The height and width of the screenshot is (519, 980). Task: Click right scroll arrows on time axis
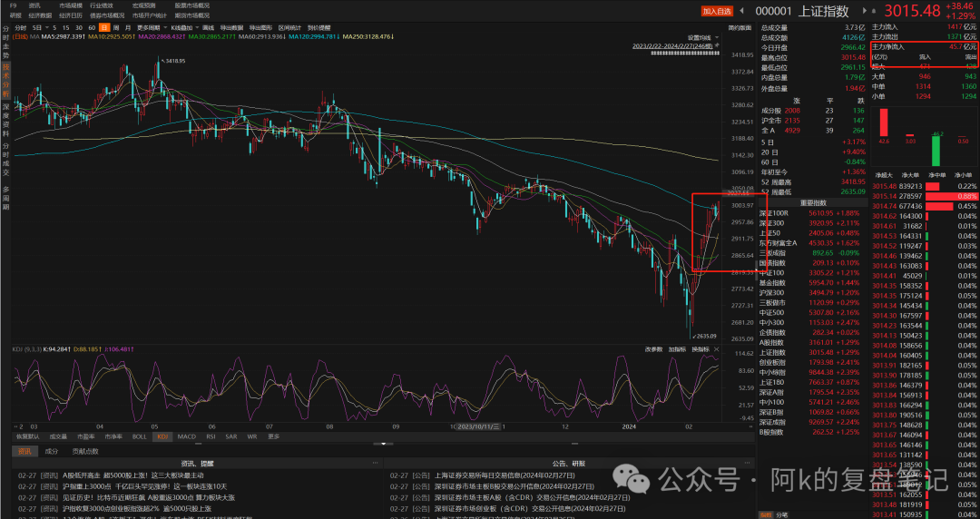point(751,426)
